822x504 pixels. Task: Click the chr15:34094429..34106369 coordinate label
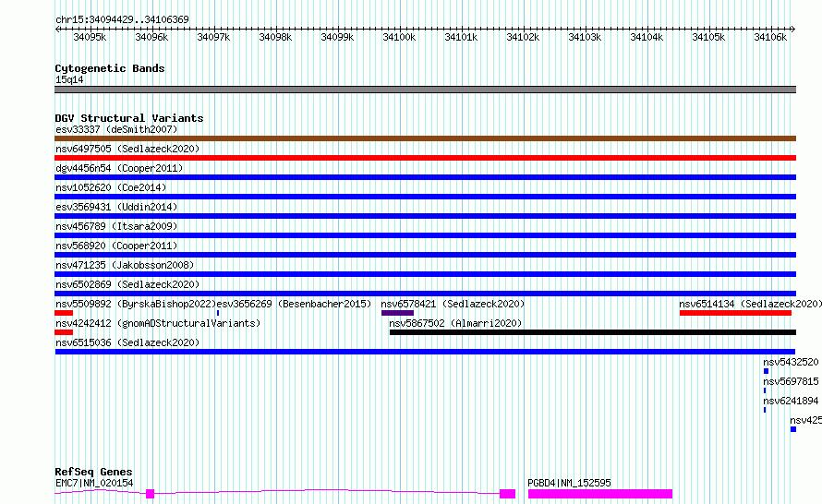(122, 19)
